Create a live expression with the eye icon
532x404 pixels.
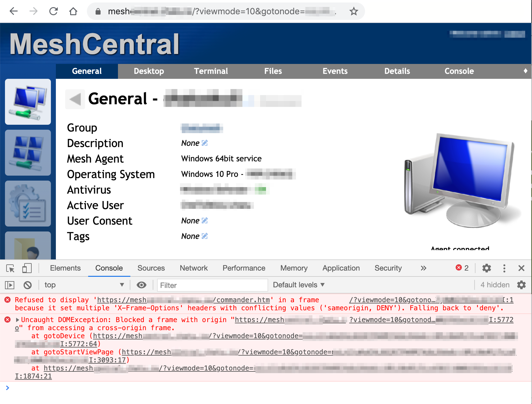click(x=142, y=285)
